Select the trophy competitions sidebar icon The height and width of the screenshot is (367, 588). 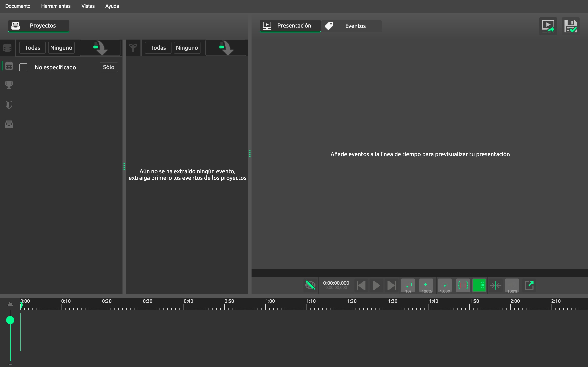(9, 85)
